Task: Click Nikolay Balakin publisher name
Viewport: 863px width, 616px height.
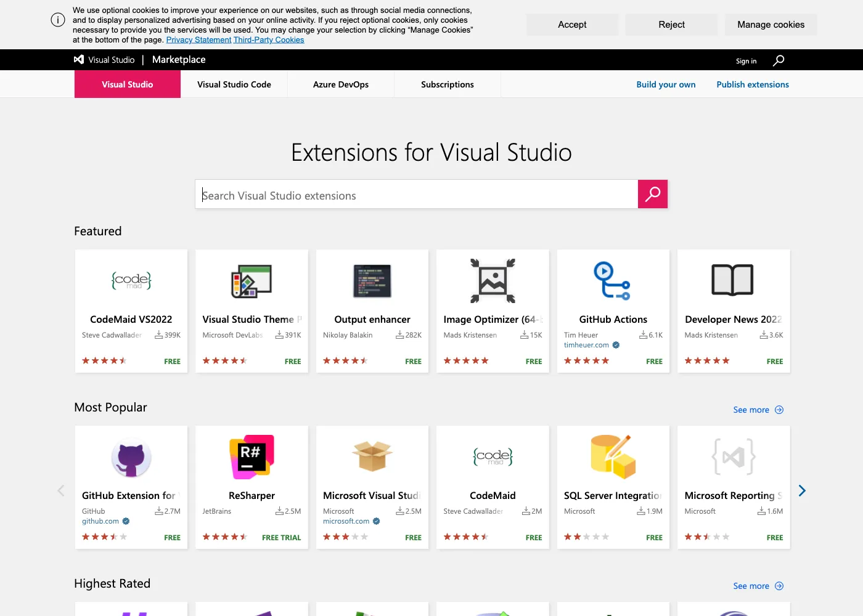Action: click(x=348, y=335)
